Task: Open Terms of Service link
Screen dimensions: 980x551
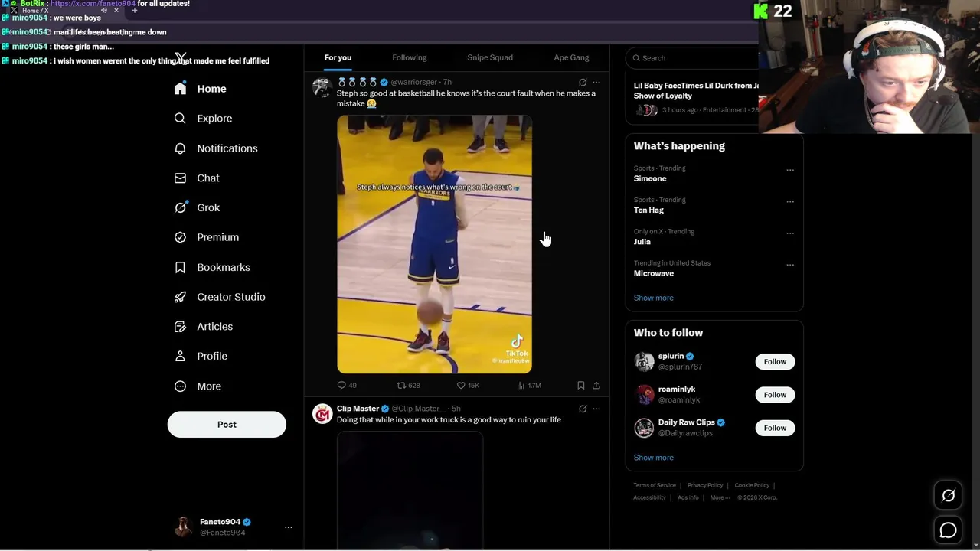Action: pyautogui.click(x=655, y=485)
